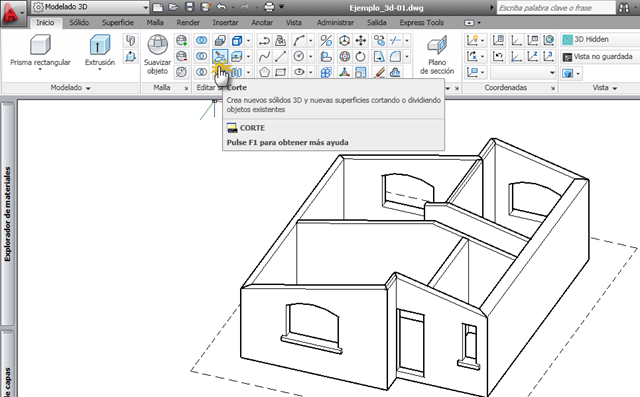Image resolution: width=640 pixels, height=397 pixels.
Task: Open the Salida tab
Action: click(377, 23)
